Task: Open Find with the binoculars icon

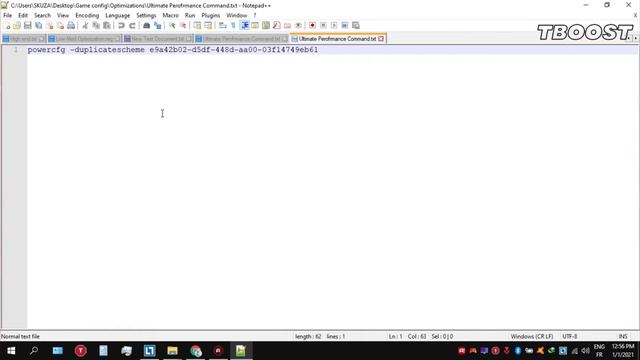Action: [146, 25]
